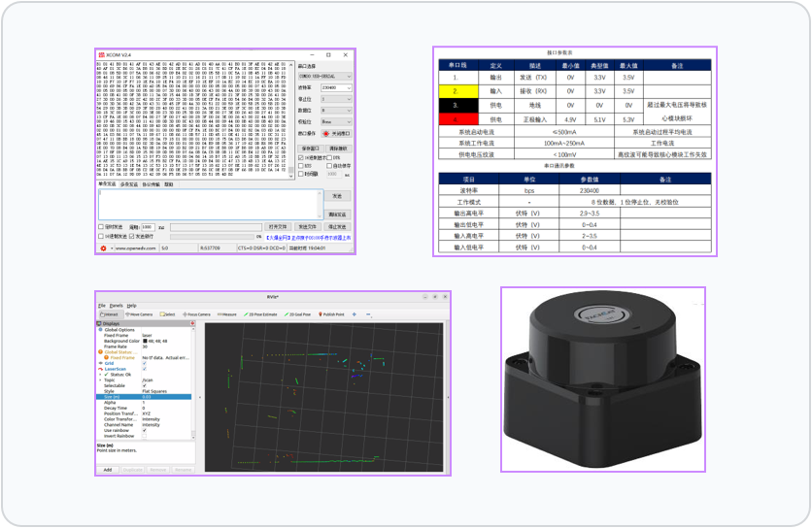Click the red gear icon in XCOM status bar
Screen dimensions: 812x528
click(x=104, y=248)
